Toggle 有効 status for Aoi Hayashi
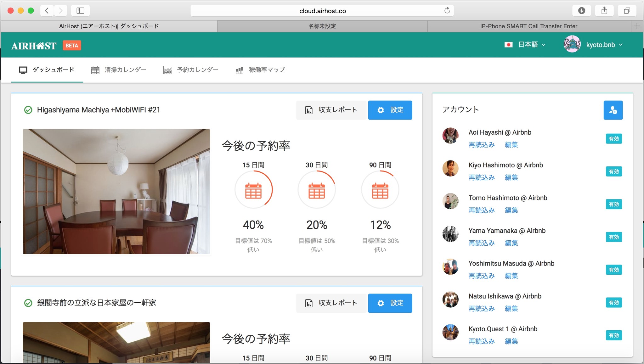Screen dimensions: 644x364 [x=613, y=138]
